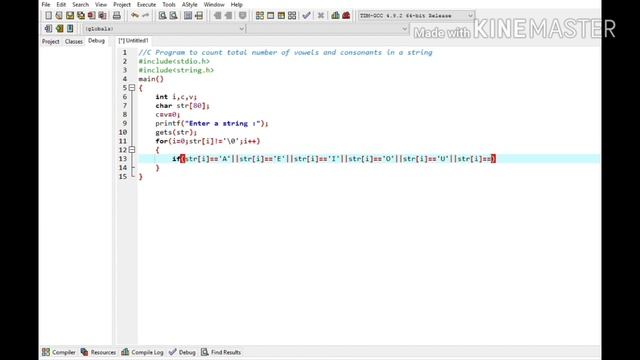Click the Find magnifier icon
Screen dimensions: 640x360
pos(162,16)
